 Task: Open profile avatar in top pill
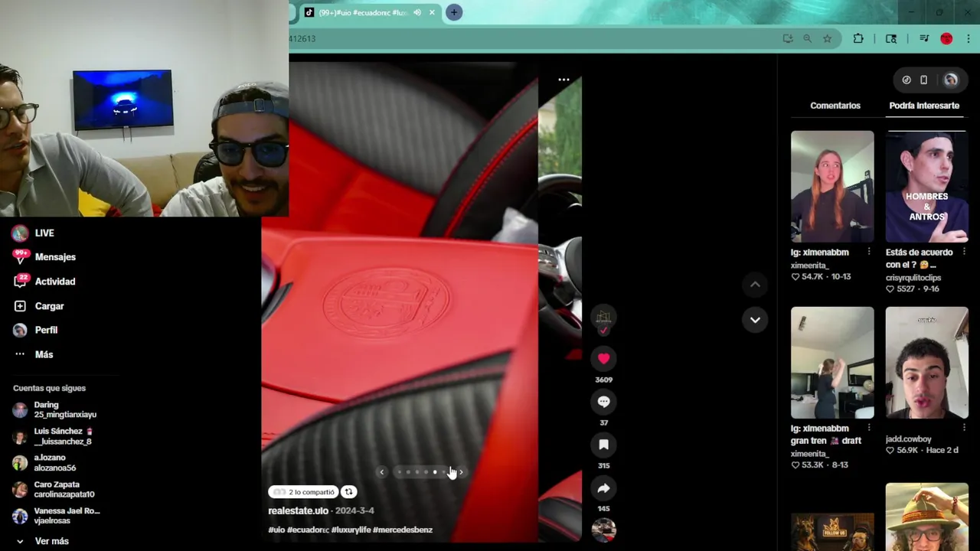click(x=950, y=80)
